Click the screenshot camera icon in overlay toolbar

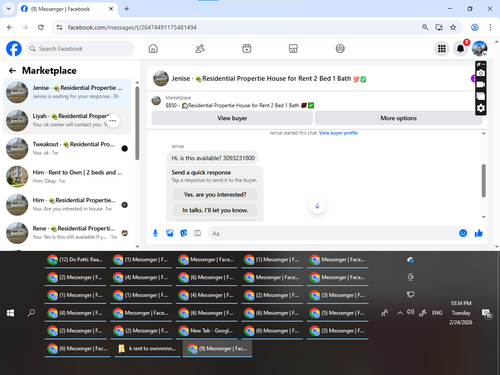[480, 73]
